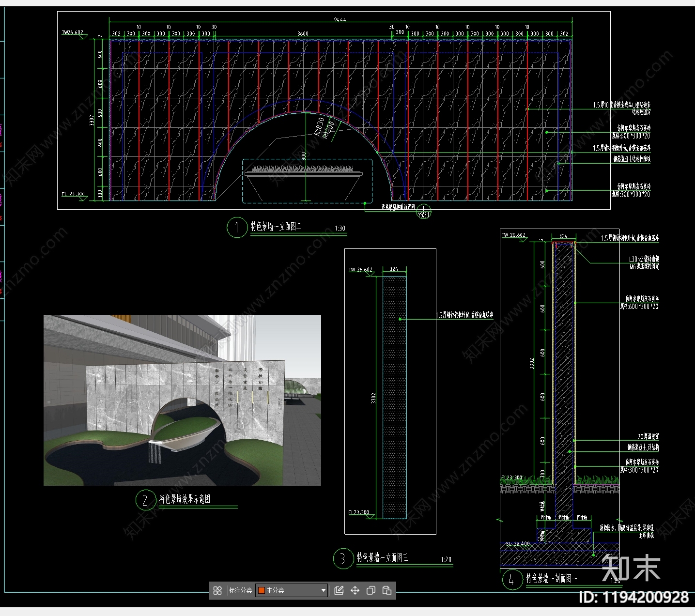The image size is (695, 616).
Task: Click the 3D rendering image of feature wall
Action: pyautogui.click(x=182, y=400)
